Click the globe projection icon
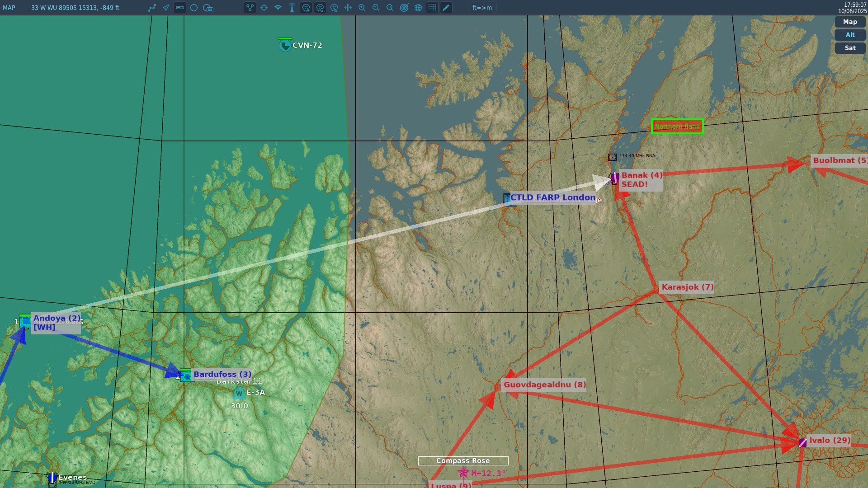The width and height of the screenshot is (868, 488). (x=418, y=8)
